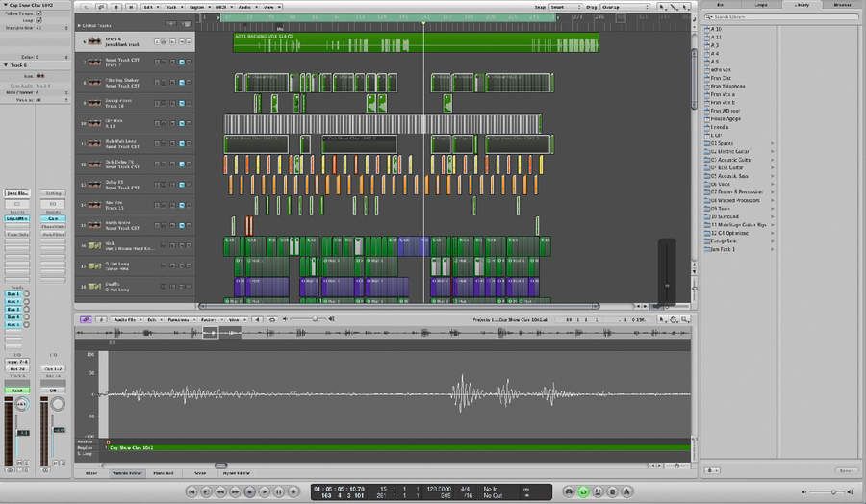Screen dimensions: 866x504
Task: Toggle the green Cycle mode button
Action: click(x=583, y=491)
